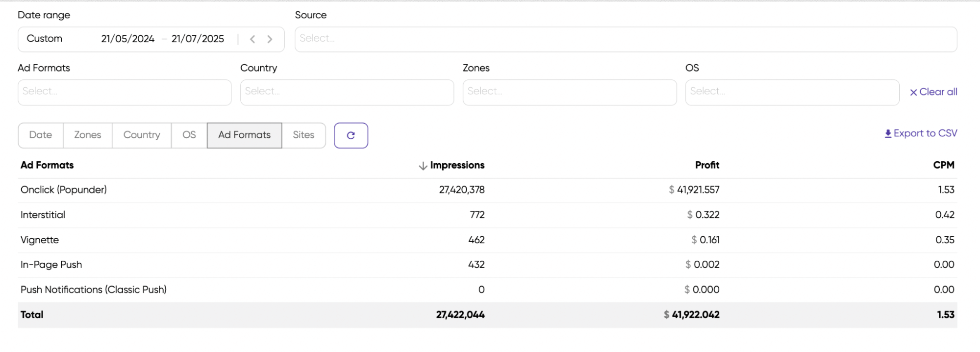Open the Zones filter dropdown
980x352 pixels.
(x=569, y=92)
